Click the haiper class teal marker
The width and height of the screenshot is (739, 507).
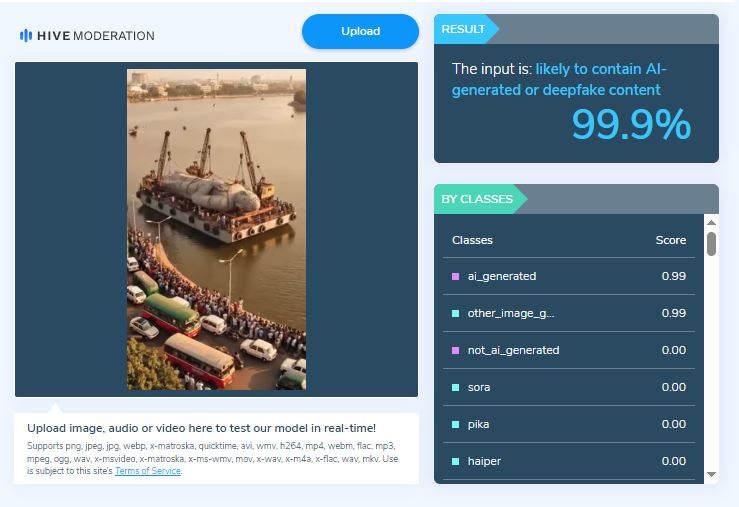456,461
